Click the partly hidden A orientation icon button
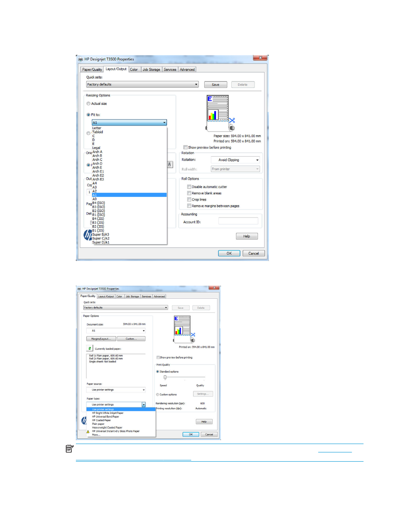This screenshot has height=532, width=400. coord(170,165)
